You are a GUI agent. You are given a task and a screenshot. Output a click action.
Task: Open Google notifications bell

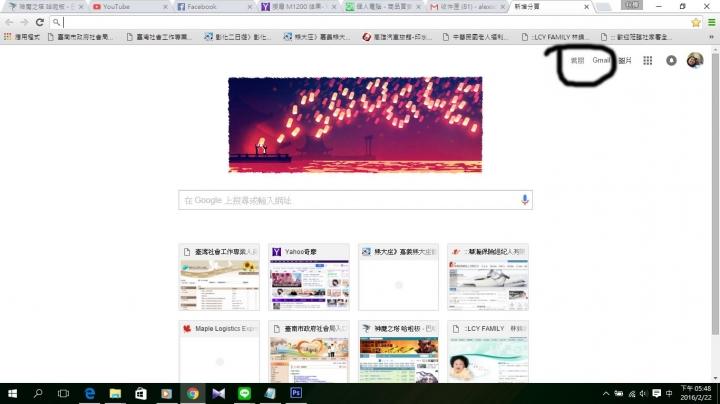pyautogui.click(x=671, y=61)
